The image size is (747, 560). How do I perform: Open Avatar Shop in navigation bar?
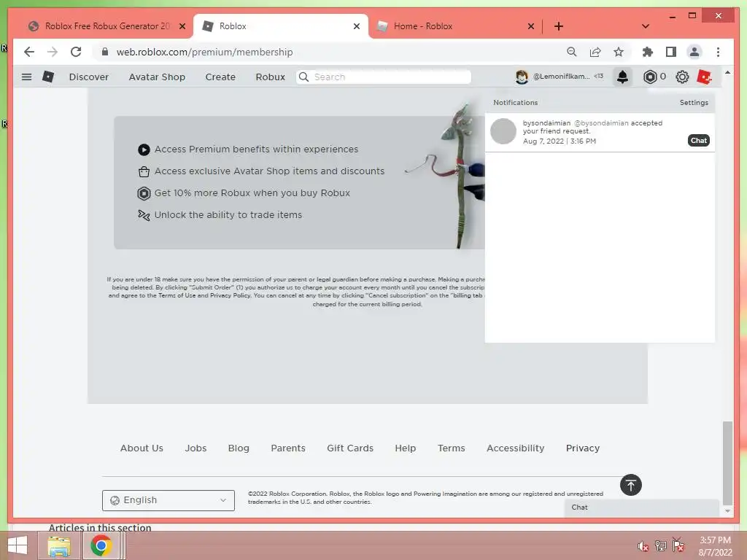tap(157, 77)
